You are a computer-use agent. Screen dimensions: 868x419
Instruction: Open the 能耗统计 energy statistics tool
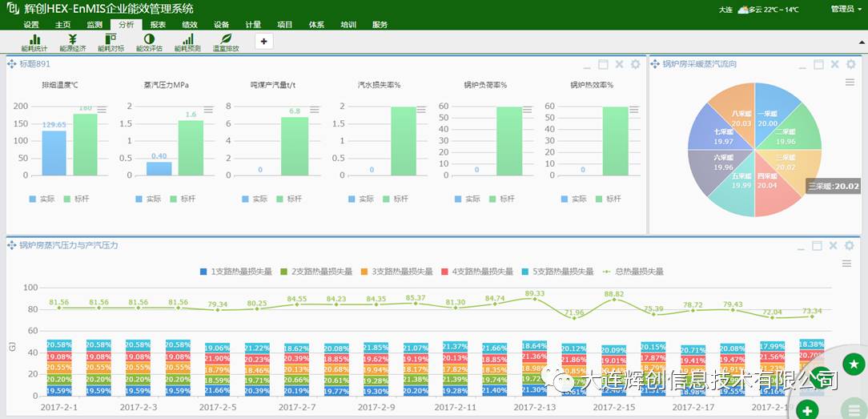34,42
